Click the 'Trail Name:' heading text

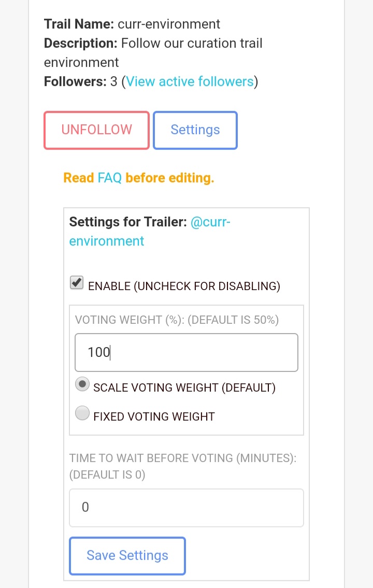point(79,24)
